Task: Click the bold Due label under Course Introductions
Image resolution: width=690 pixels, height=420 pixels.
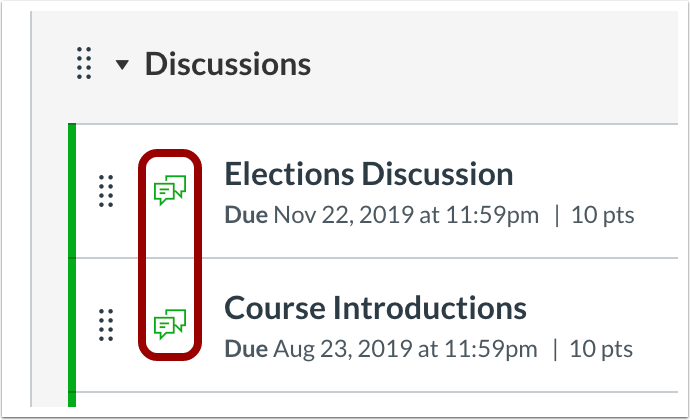Action: click(x=246, y=350)
